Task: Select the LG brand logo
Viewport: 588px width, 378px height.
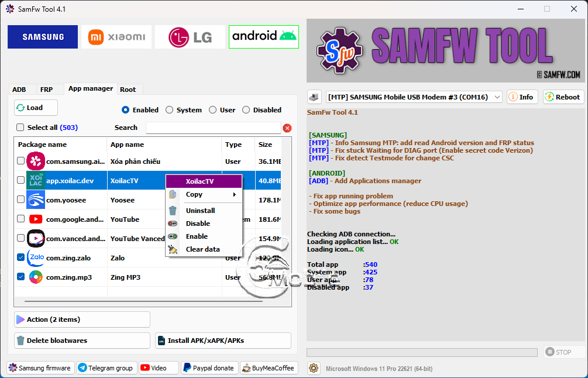Action: click(x=190, y=37)
